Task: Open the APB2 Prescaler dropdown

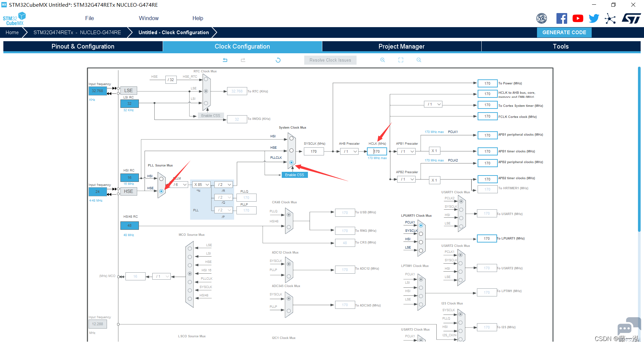Action: [x=407, y=180]
